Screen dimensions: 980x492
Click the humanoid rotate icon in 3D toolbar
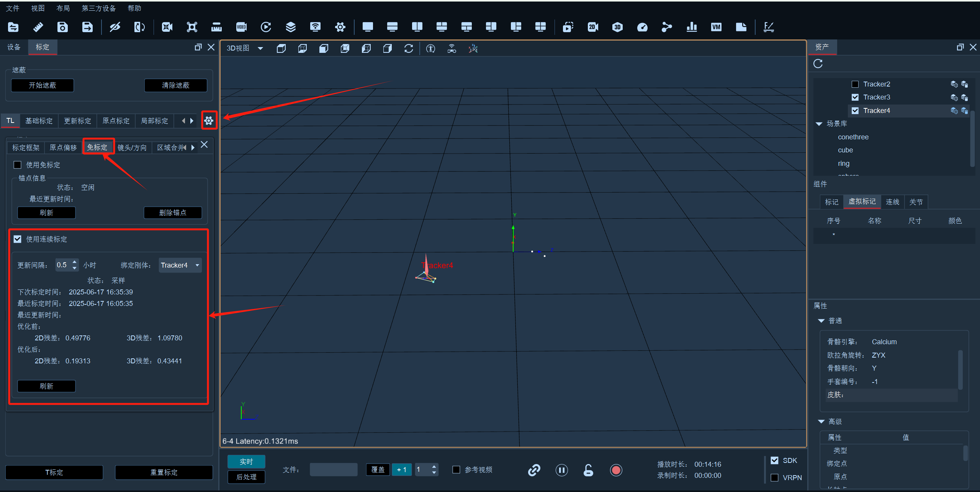pos(430,49)
